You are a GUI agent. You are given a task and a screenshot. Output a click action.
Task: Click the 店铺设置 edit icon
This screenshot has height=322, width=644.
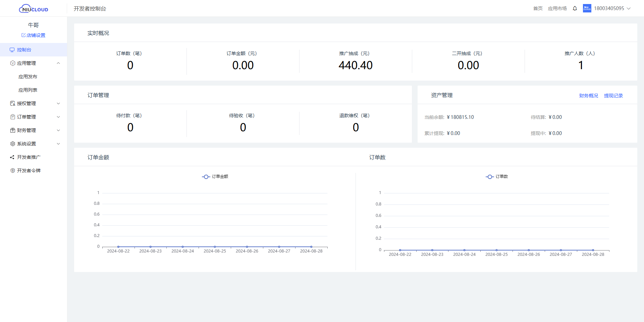23,35
